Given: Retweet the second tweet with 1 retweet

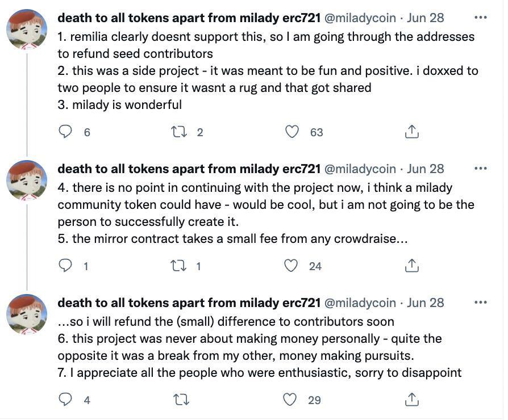Looking at the screenshot, I should (178, 266).
